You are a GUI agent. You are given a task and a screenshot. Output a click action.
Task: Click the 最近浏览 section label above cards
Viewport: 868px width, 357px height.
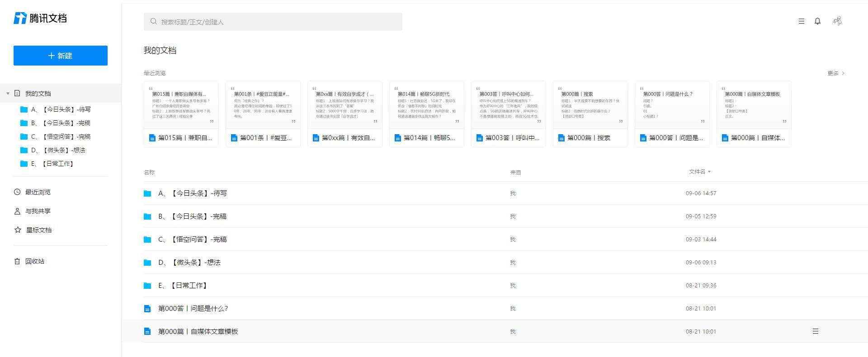(155, 73)
